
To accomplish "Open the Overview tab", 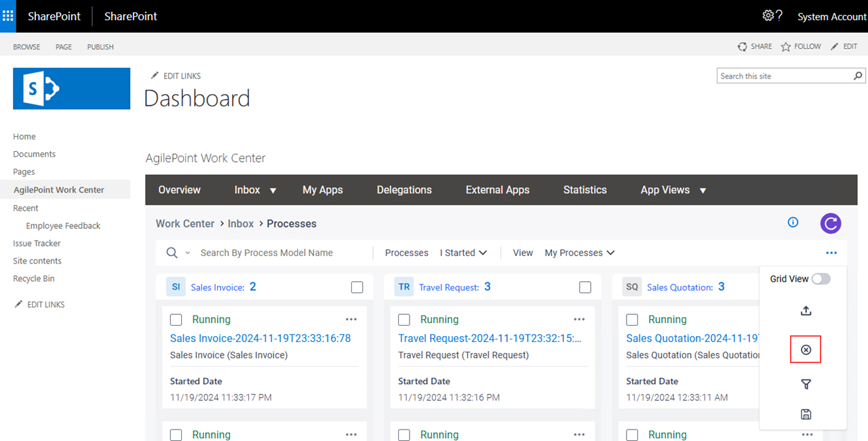I will tap(180, 190).
